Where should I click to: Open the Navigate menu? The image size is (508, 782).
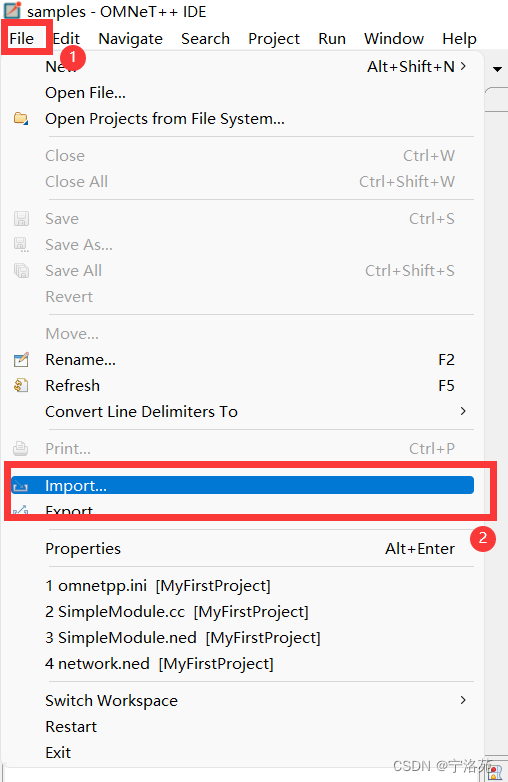click(131, 38)
